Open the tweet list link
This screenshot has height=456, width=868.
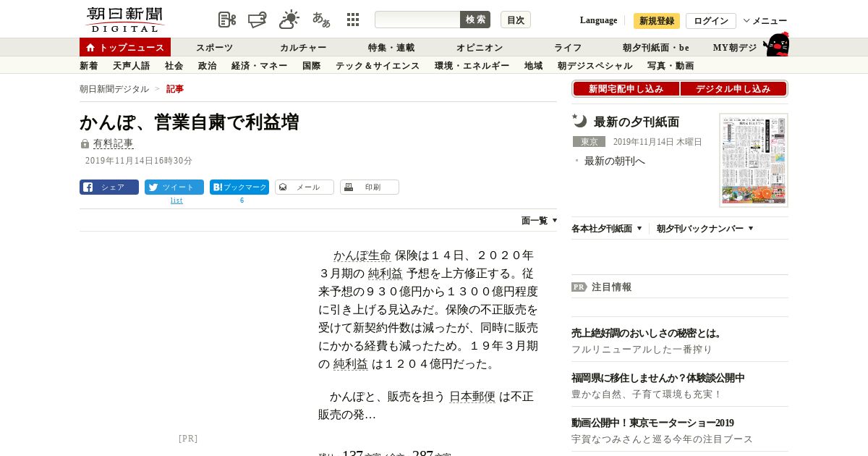tap(176, 200)
